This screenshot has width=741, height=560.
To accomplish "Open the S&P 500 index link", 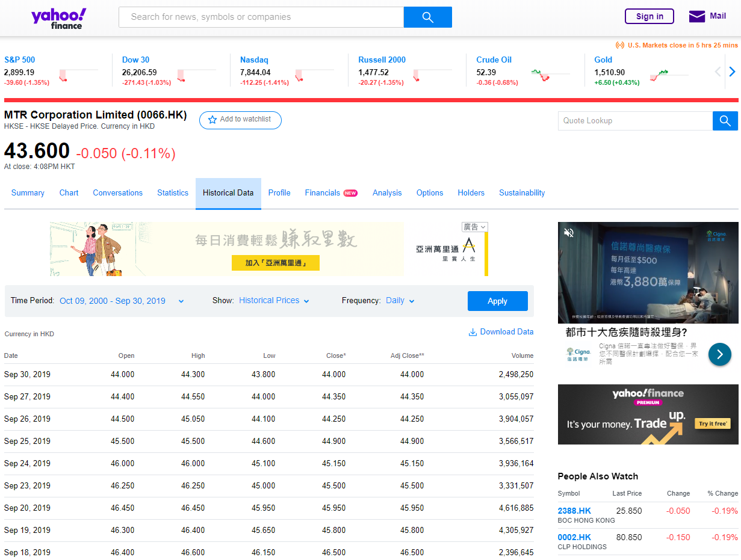I will 20,60.
